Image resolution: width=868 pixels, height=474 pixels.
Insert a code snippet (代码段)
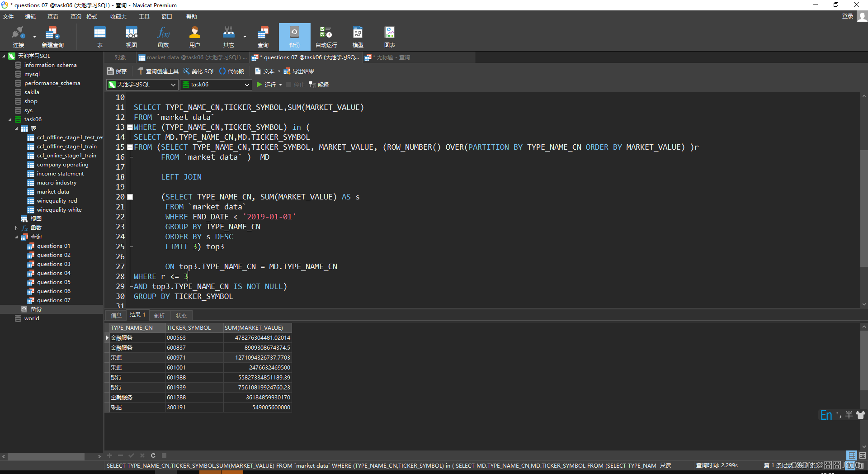click(x=231, y=71)
